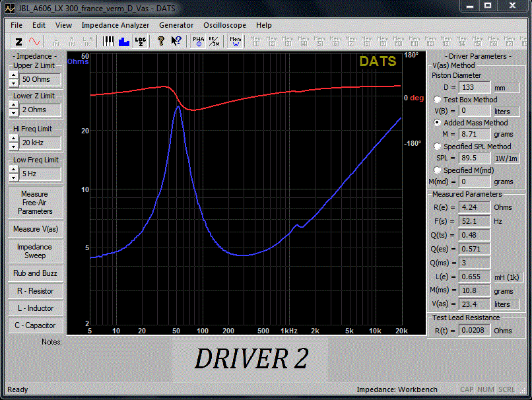Screen dimensions: 532x400
Task: Open the Generator menu
Action: [x=176, y=25]
